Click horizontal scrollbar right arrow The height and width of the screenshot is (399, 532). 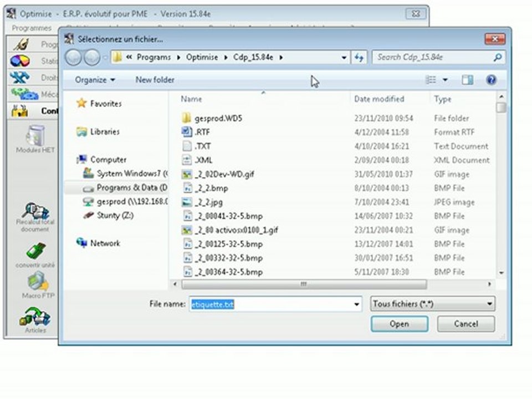(489, 284)
